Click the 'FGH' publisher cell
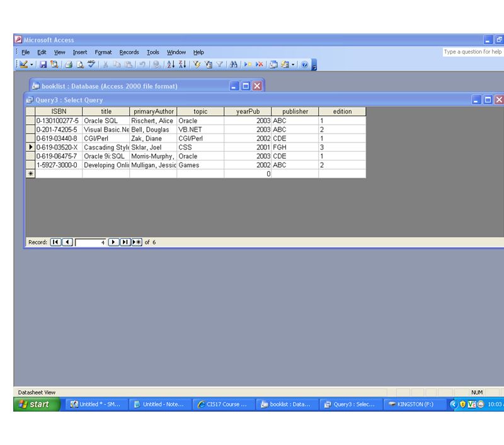504x445 pixels. pyautogui.click(x=295, y=147)
